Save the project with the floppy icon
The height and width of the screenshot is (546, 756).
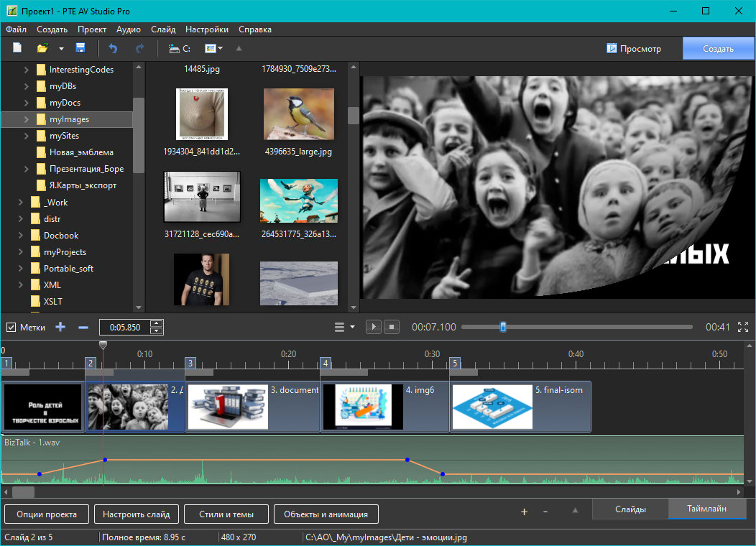pos(80,48)
